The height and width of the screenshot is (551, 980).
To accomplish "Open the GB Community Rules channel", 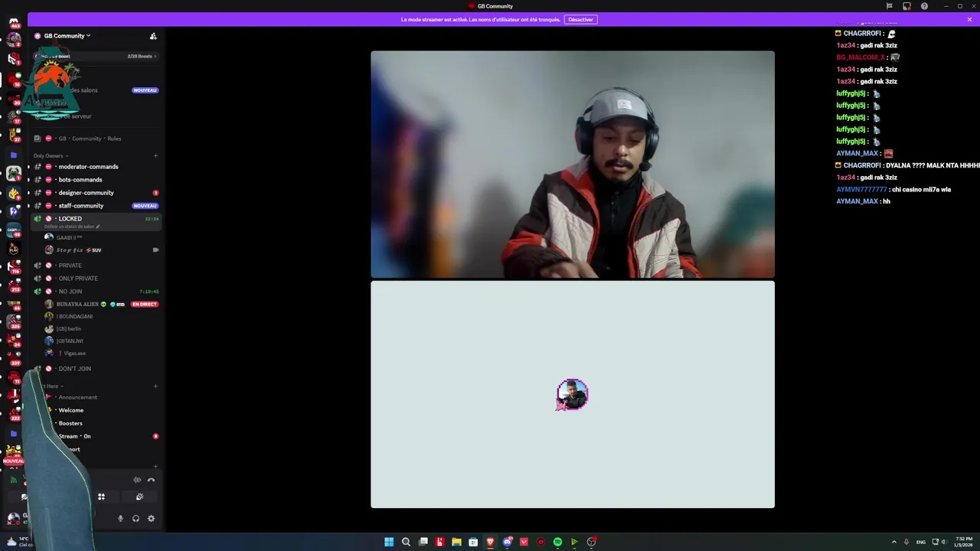I will pyautogui.click(x=90, y=139).
